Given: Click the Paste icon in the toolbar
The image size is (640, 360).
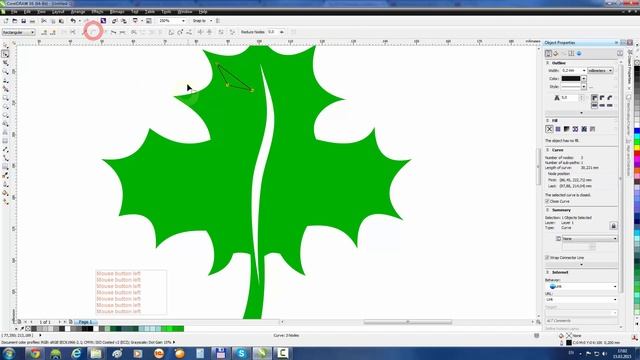Looking at the screenshot, I should [61, 21].
